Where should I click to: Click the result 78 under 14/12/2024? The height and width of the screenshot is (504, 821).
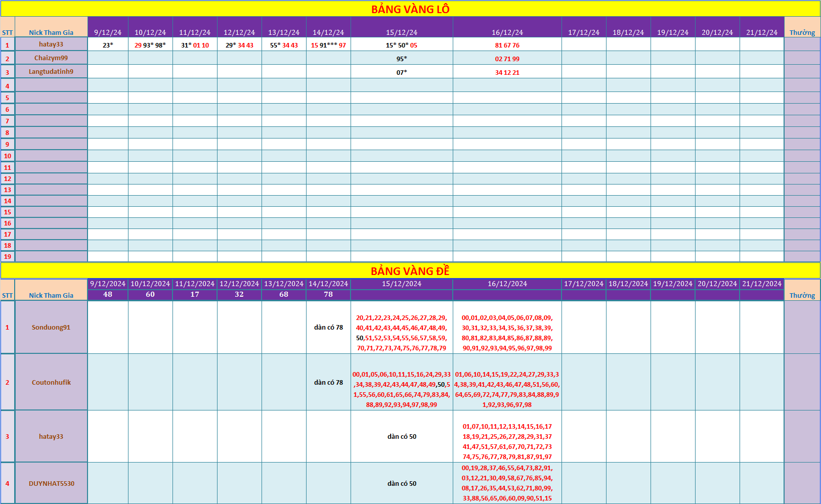(x=328, y=294)
